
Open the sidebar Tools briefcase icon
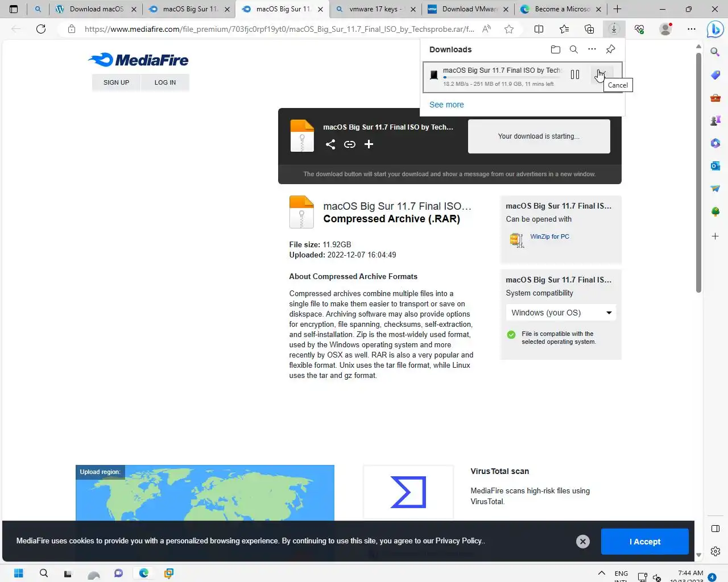[715, 98]
